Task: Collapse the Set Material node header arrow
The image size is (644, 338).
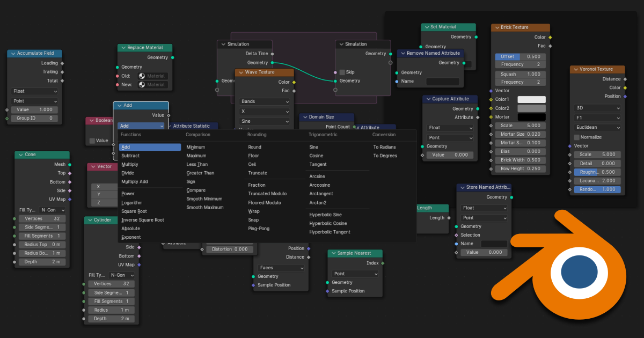Action: (426, 27)
